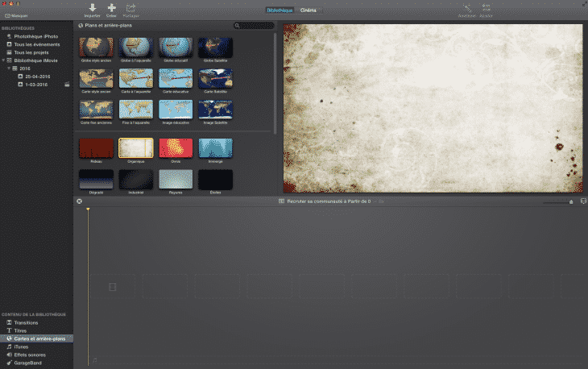The width and height of the screenshot is (588, 369).
Task: Select the Rideau background thumbnail
Action: (x=96, y=147)
